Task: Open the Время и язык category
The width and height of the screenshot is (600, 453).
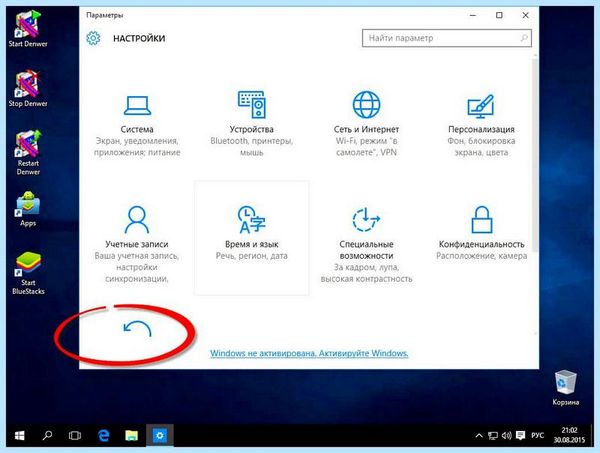Action: coord(251,238)
